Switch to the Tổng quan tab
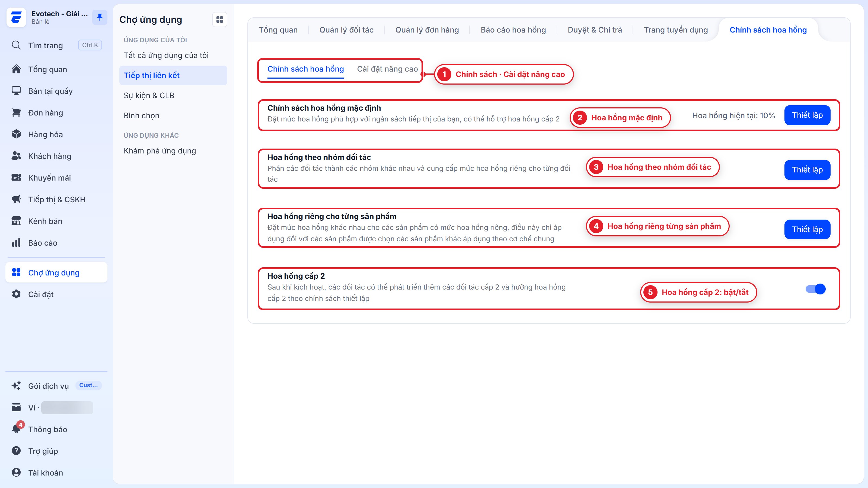 point(278,30)
